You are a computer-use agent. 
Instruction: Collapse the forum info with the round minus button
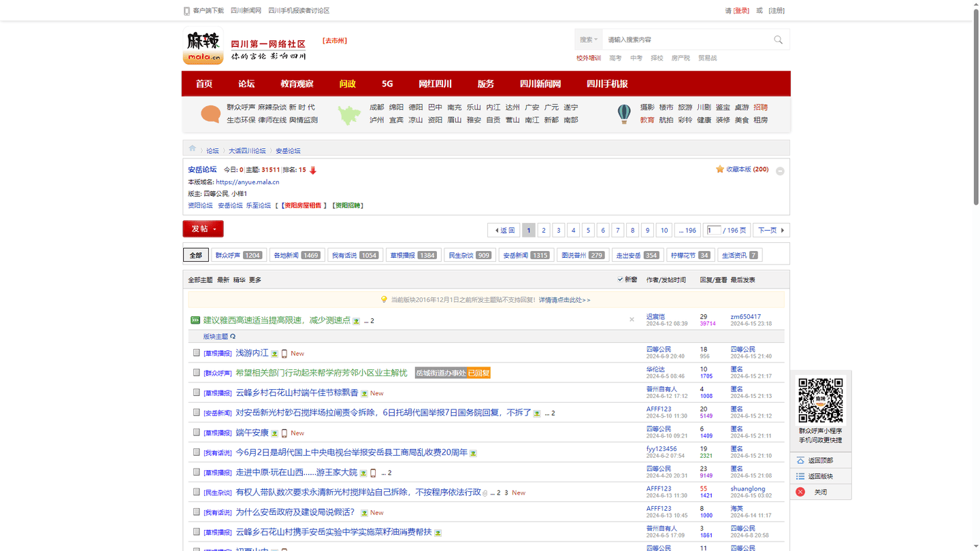780,171
